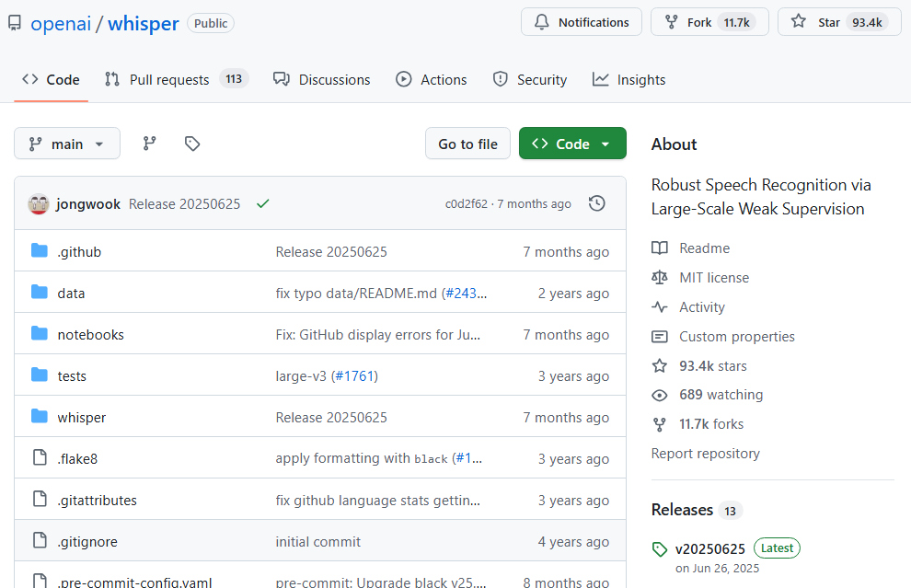
Task: Click the Go to file button
Action: (467, 144)
